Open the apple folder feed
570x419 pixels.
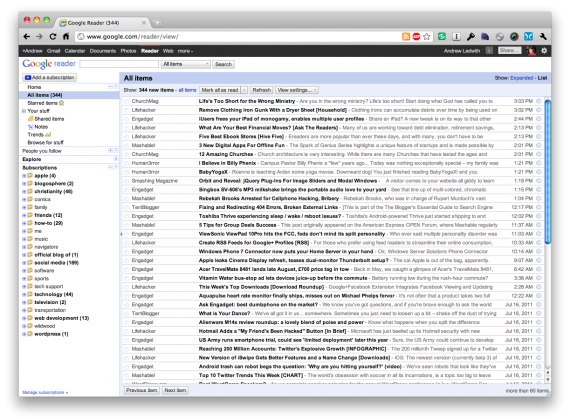click(45, 176)
